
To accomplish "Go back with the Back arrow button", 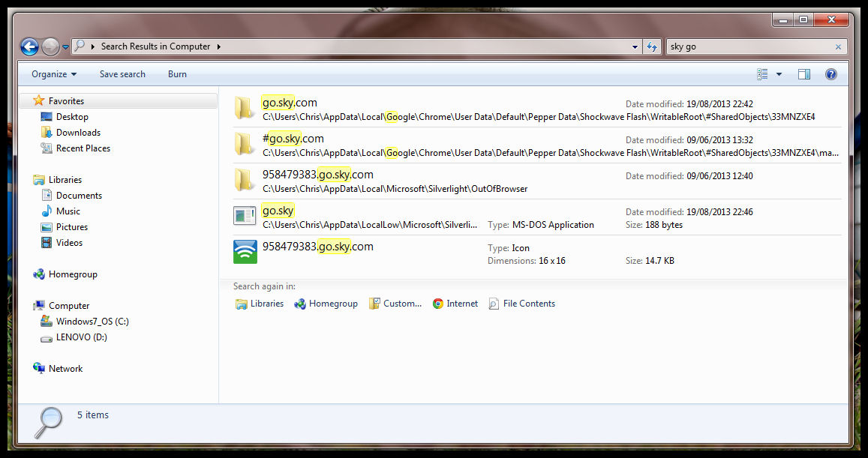I will point(30,47).
